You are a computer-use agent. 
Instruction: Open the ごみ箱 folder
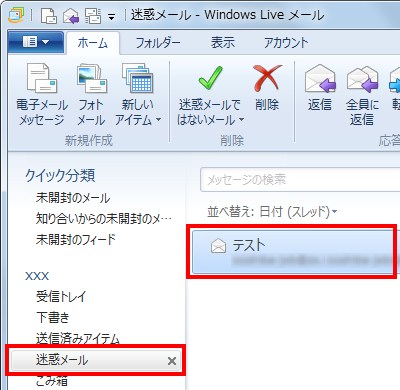tap(52, 380)
